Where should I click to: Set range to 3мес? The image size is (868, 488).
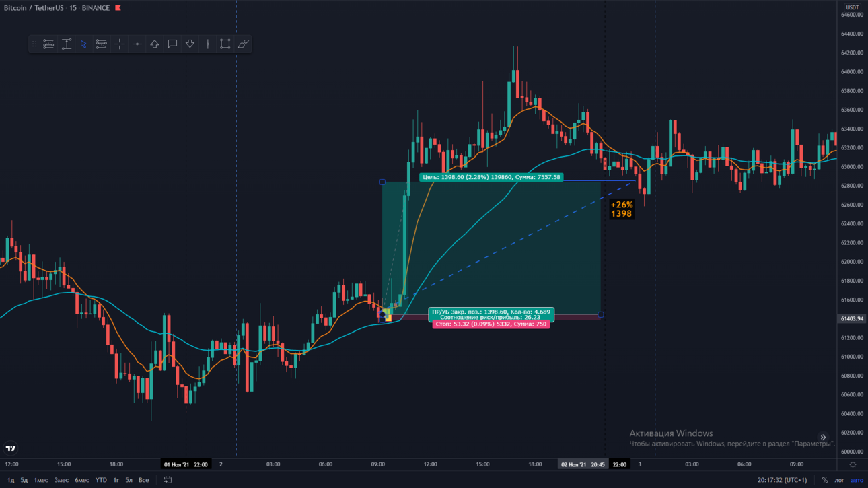(x=61, y=480)
